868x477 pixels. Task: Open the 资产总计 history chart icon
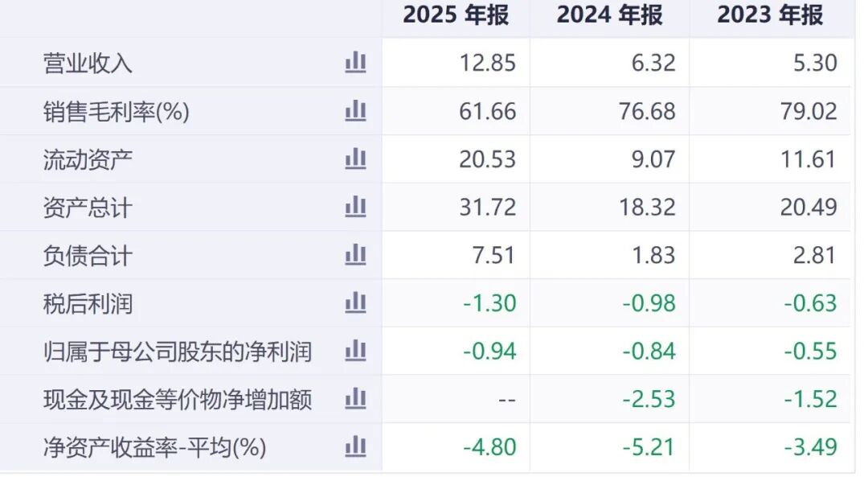click(x=354, y=207)
